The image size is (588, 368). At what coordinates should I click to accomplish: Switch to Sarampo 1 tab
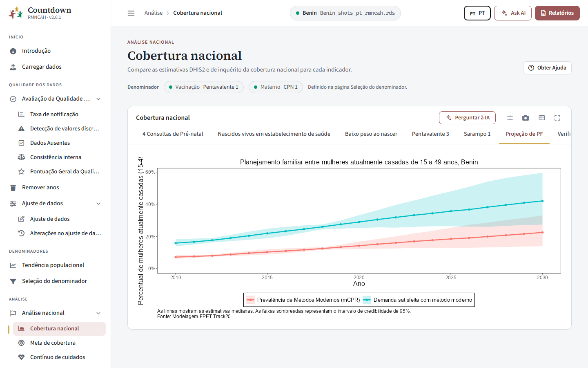pyautogui.click(x=477, y=134)
